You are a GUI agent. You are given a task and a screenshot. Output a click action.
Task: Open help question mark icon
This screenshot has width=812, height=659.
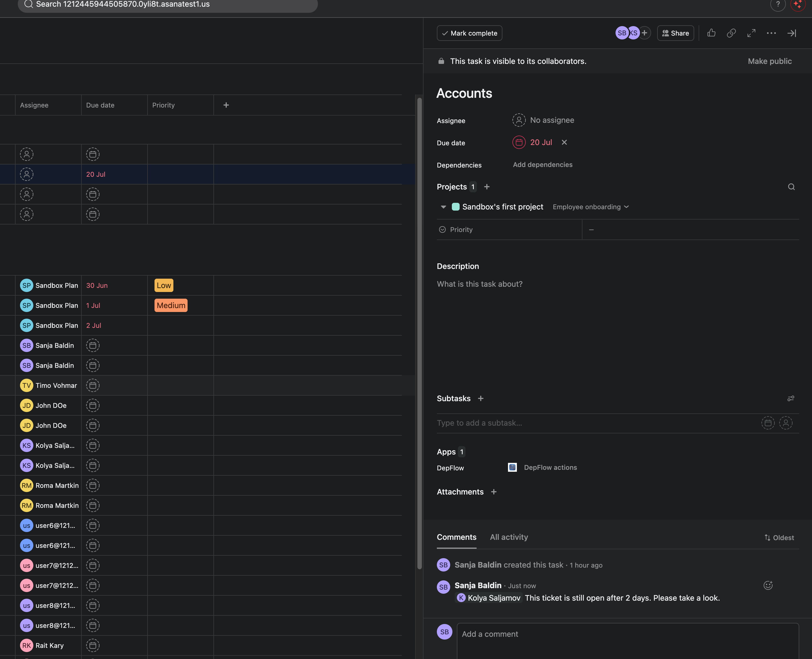pyautogui.click(x=778, y=4)
